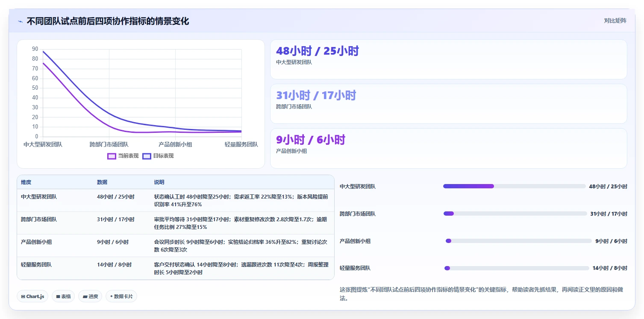Click the header icon beside the title
This screenshot has width=644, height=319.
(20, 21)
